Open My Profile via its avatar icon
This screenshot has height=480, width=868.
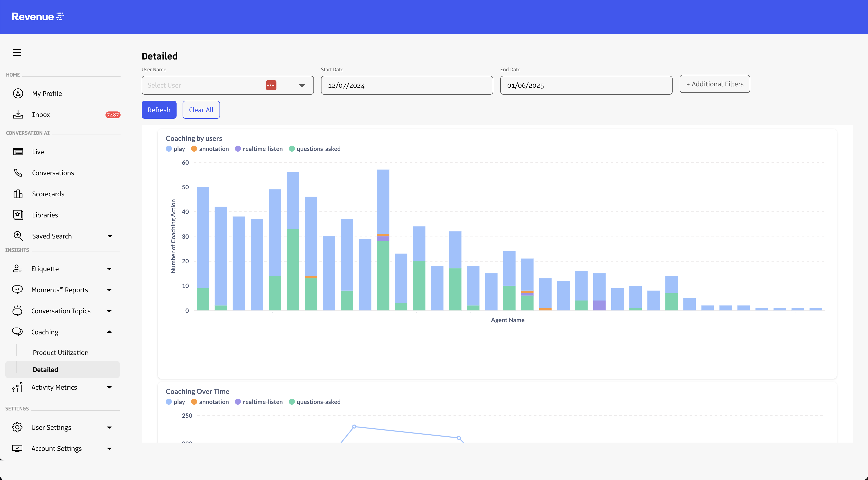point(18,93)
